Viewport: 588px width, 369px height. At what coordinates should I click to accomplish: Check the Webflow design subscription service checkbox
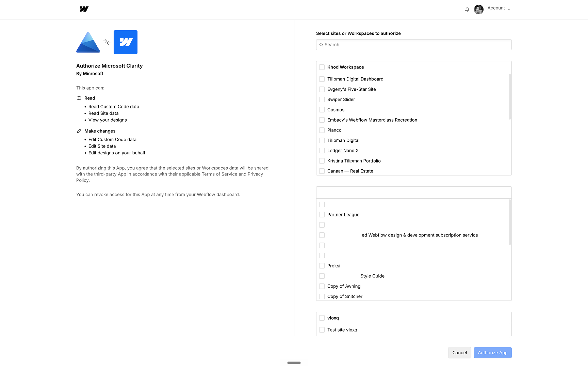coord(322,235)
